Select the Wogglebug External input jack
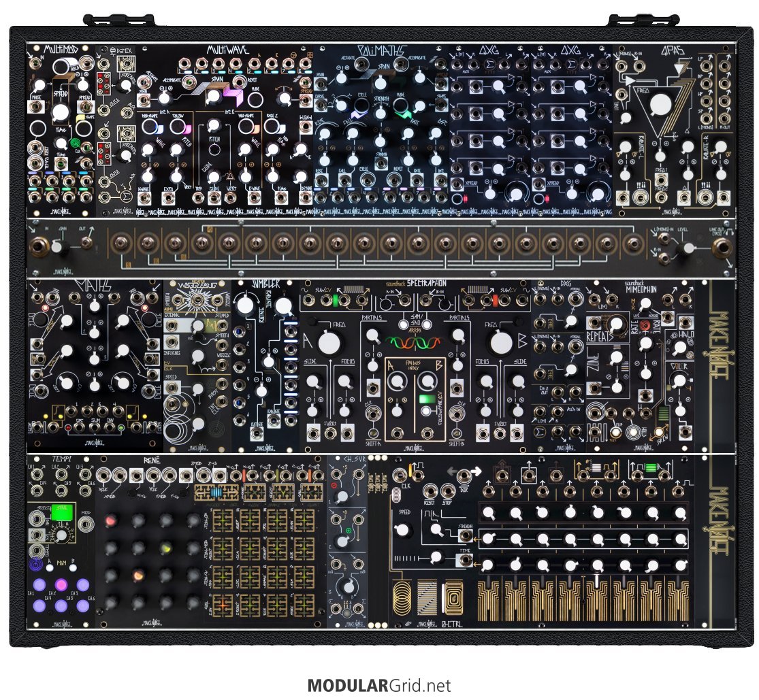 pyautogui.click(x=172, y=325)
